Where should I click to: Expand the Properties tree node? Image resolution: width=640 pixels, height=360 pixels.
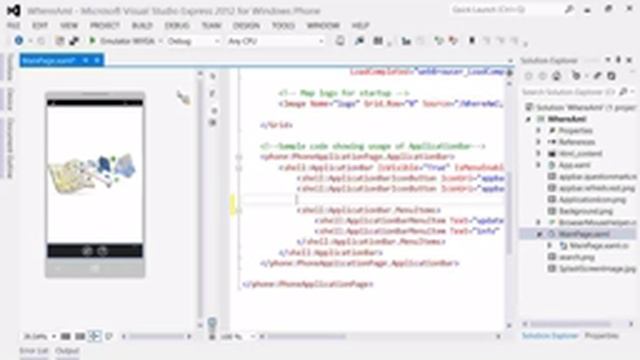(x=539, y=131)
